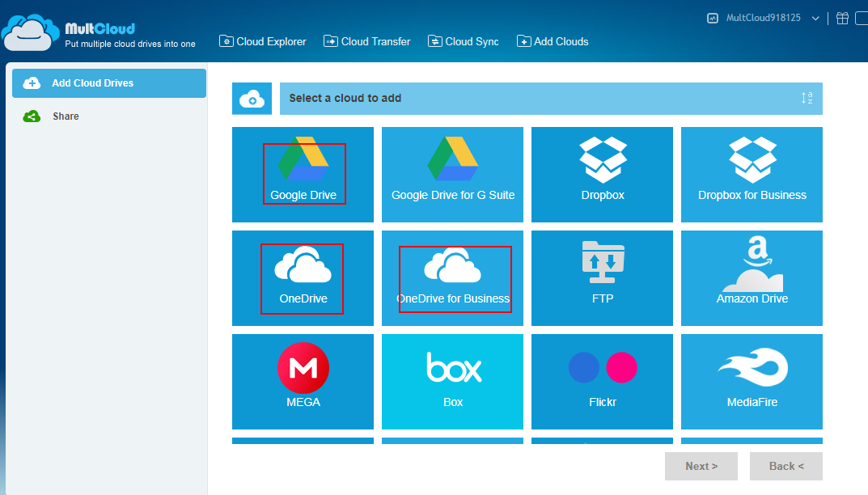
Task: Select Add Cloud Drives in sidebar
Action: [x=109, y=83]
